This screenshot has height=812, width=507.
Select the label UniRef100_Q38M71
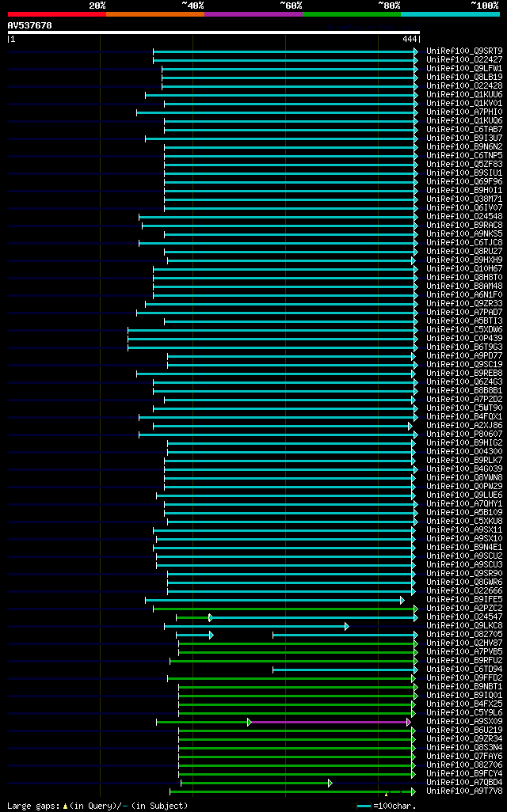tap(464, 199)
